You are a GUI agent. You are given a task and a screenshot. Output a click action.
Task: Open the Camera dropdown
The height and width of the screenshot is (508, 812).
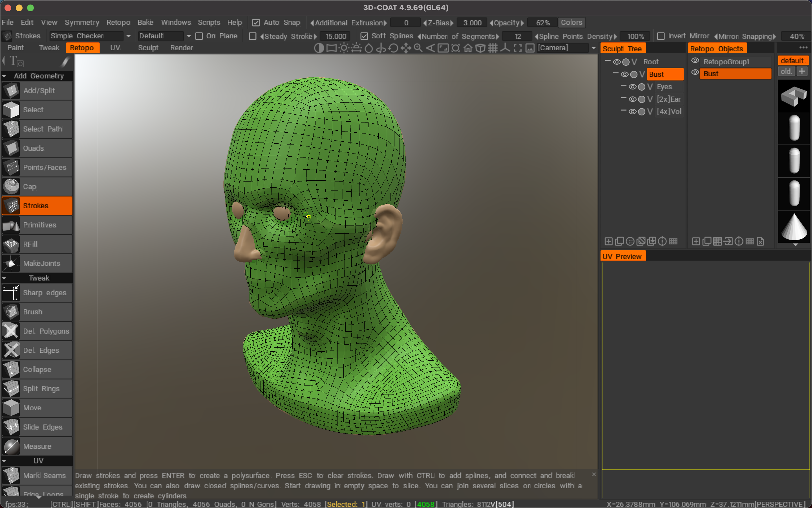(567, 48)
